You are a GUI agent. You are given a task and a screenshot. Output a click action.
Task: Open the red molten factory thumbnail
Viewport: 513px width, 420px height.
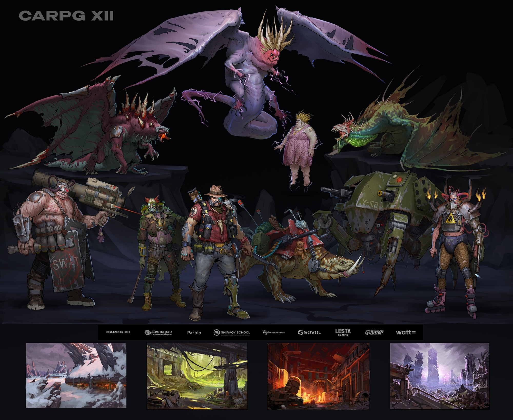click(318, 376)
